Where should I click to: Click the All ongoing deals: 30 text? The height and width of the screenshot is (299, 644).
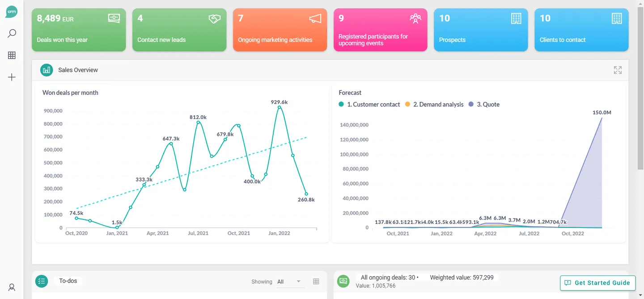(x=388, y=278)
